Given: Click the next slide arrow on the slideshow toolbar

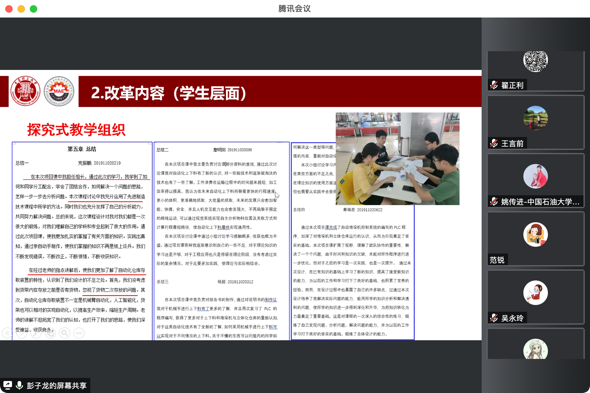Looking at the screenshot, I should pos(22,333).
